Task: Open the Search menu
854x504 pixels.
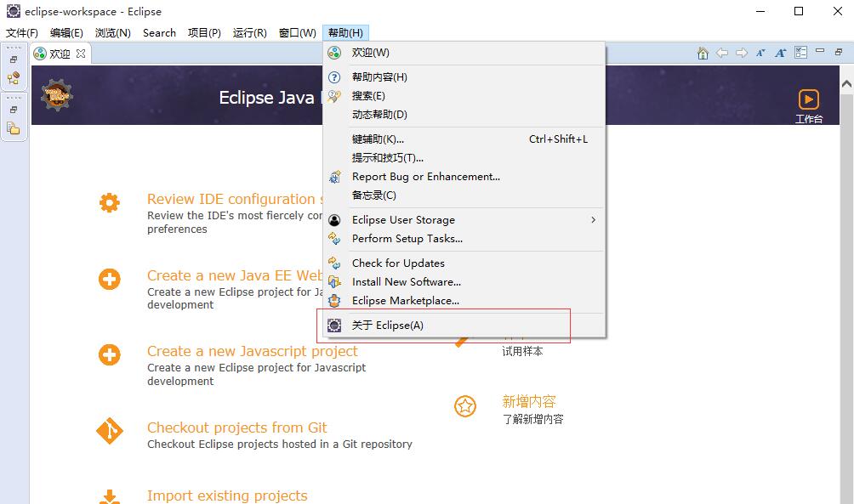Action: coord(159,32)
